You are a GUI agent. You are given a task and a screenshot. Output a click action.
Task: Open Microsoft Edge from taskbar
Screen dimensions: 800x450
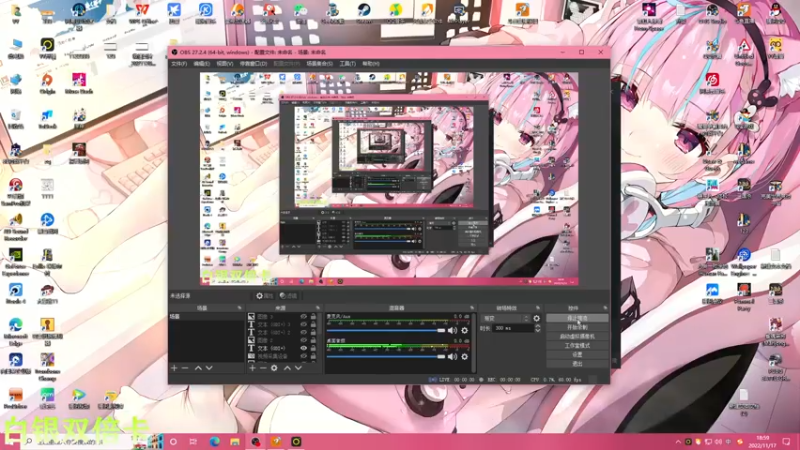pyautogui.click(x=214, y=442)
